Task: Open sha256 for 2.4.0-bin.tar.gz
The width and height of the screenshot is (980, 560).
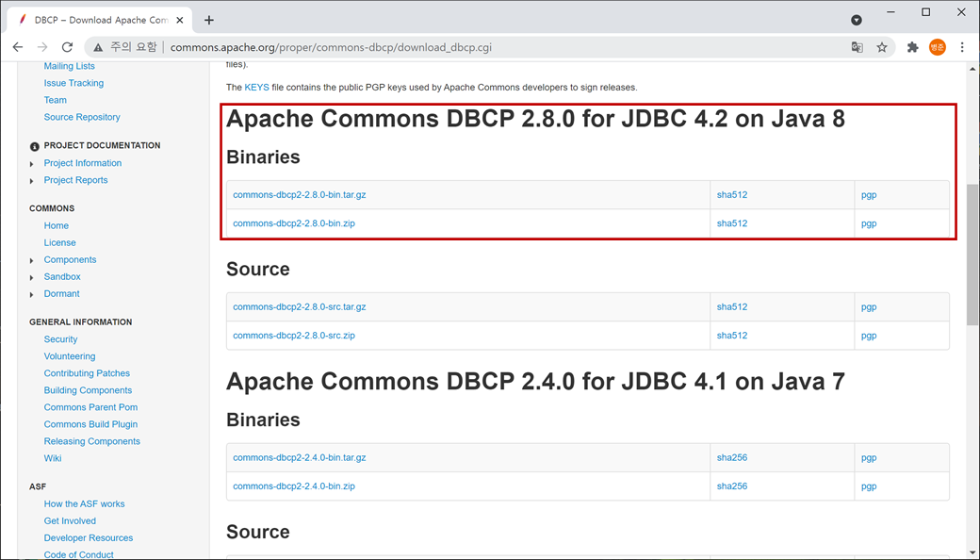Action: [732, 457]
